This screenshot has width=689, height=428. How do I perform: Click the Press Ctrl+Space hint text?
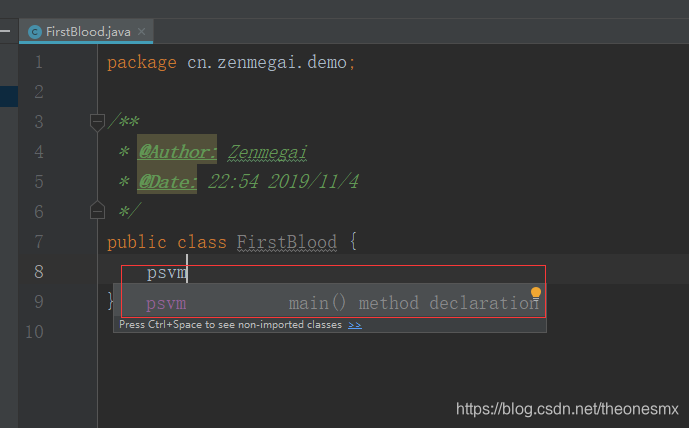point(230,325)
